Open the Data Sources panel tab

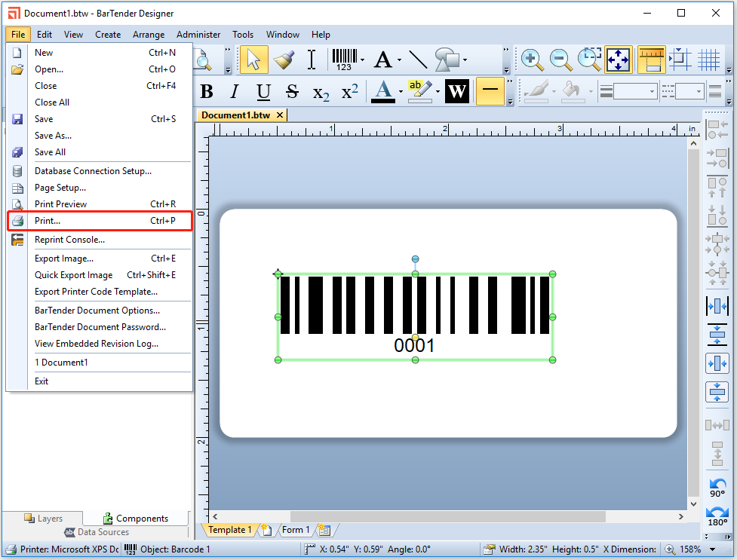pos(97,532)
